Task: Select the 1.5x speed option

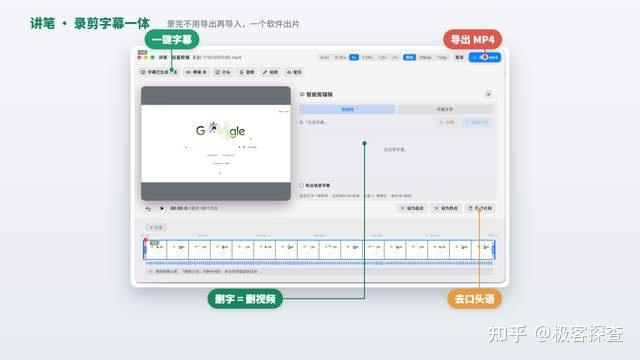Action: 382,58
